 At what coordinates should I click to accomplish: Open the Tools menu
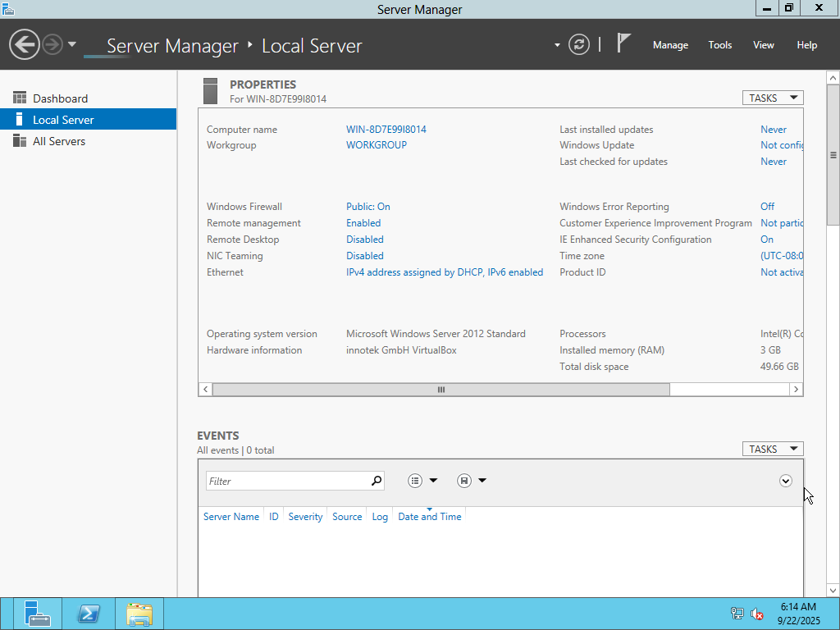click(719, 45)
